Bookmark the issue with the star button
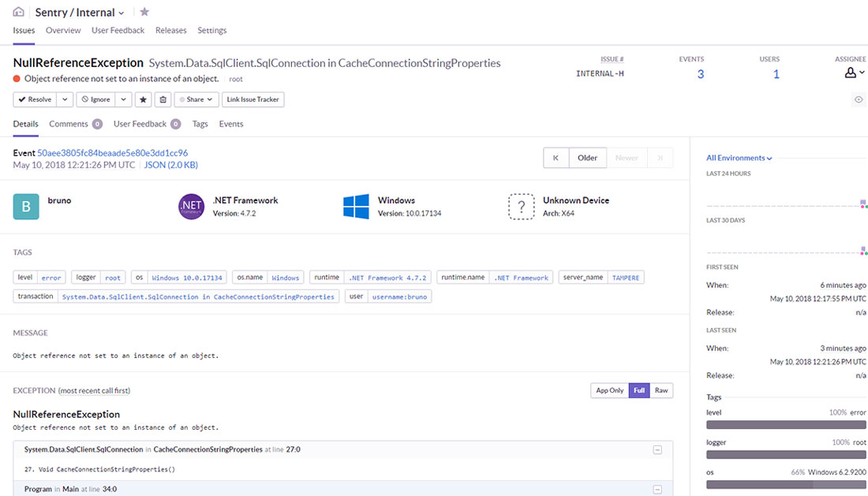This screenshot has height=496, width=868. 144,99
